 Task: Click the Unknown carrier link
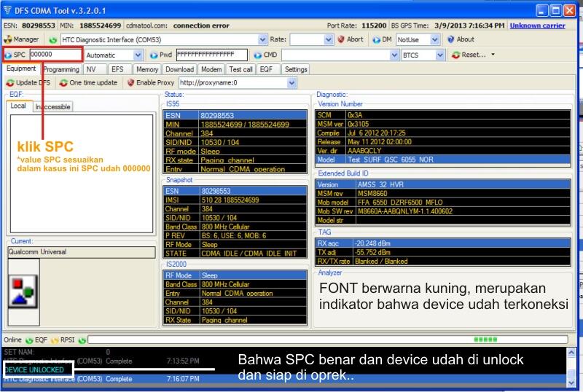(537, 26)
